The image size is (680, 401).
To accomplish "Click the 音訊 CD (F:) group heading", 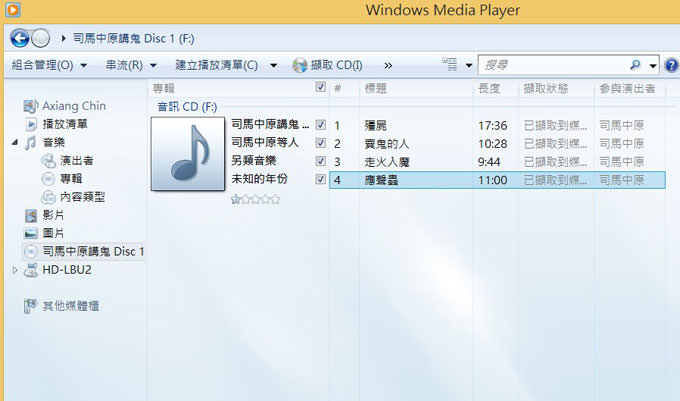I will (x=187, y=107).
